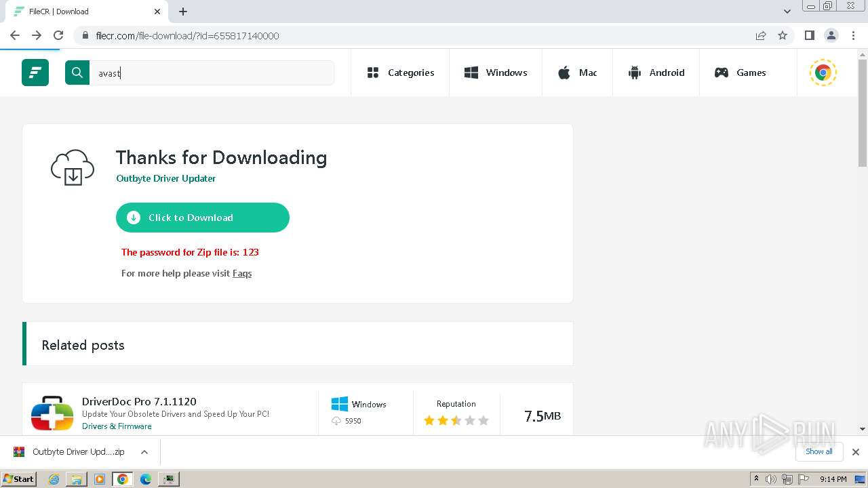Open the FileCR home logo
Image resolution: width=868 pixels, height=488 pixels.
(35, 73)
